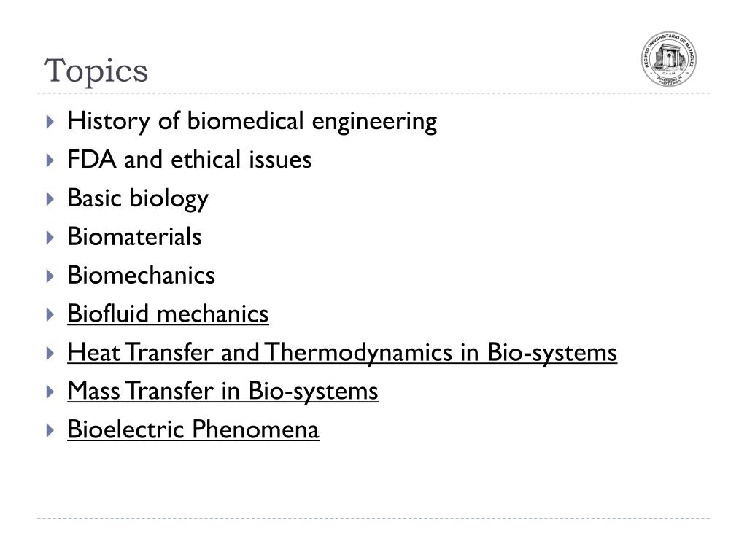Click the university seal logo
This screenshot has height=560, width=747.
click(668, 59)
